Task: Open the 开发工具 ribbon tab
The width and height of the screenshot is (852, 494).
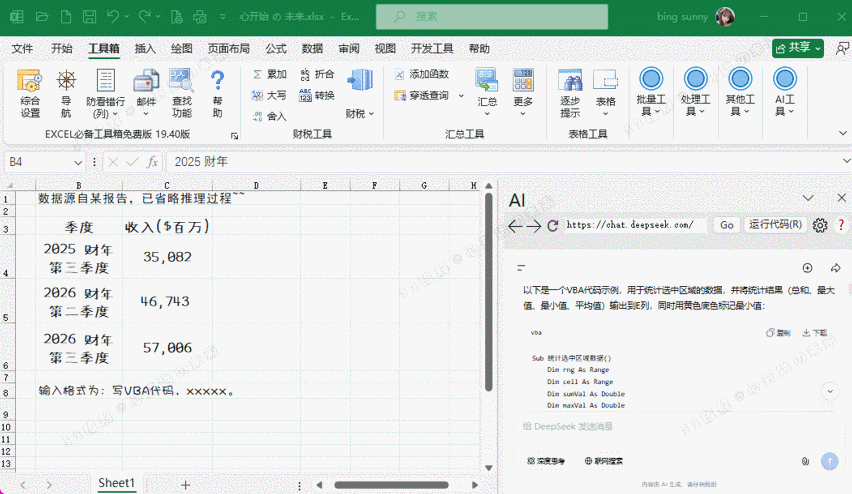Action: pyautogui.click(x=432, y=48)
